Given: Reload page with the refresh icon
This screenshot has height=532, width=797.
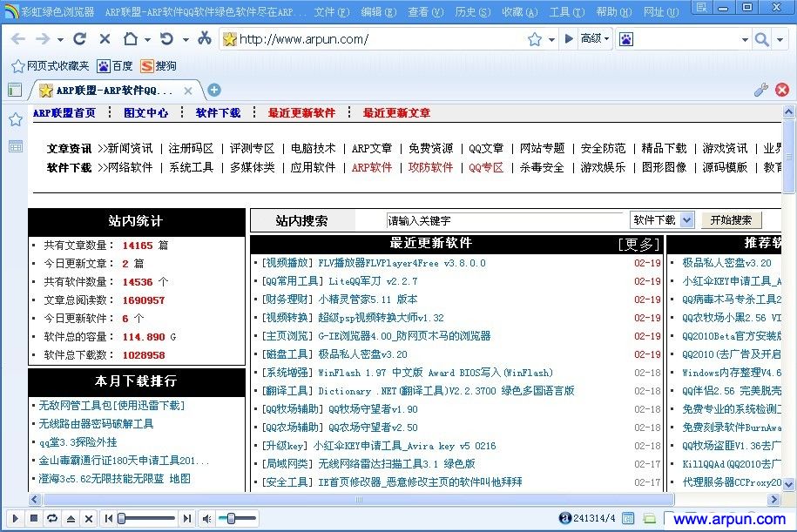Looking at the screenshot, I should (80, 38).
